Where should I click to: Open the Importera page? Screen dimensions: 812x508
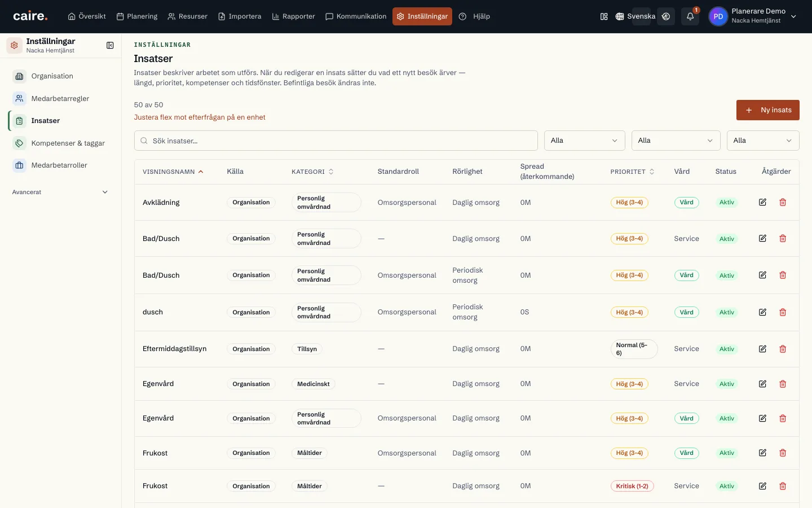(240, 16)
